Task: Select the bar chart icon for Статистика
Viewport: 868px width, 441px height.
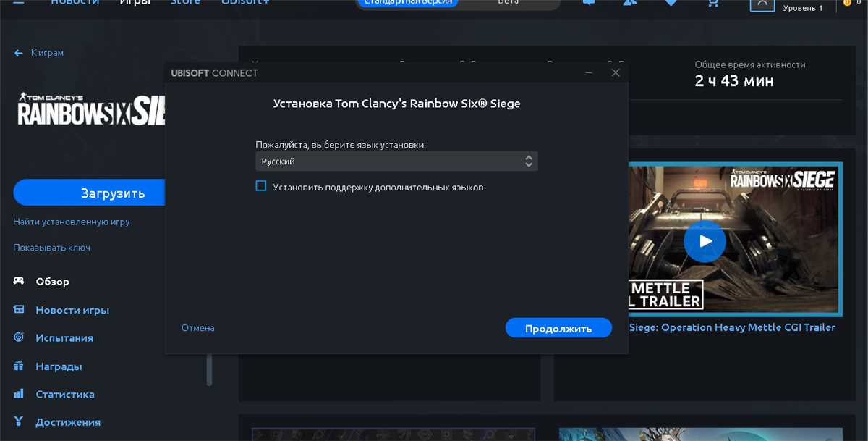Action: coord(18,394)
